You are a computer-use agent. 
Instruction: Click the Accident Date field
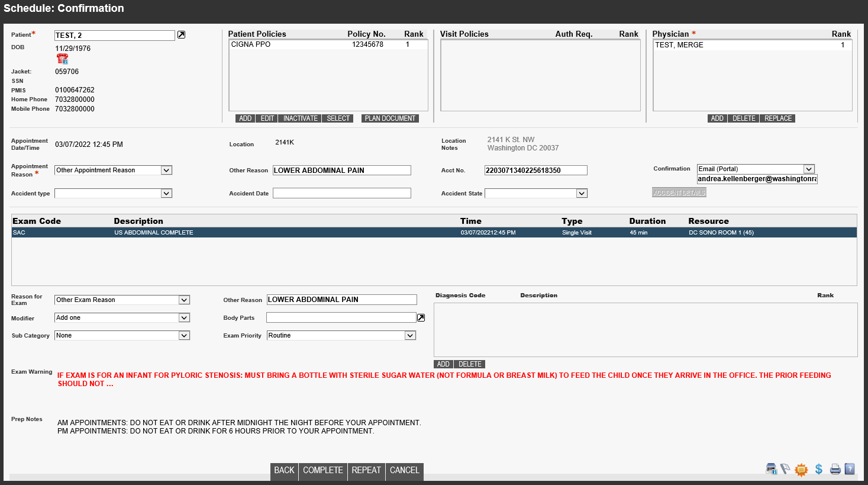pyautogui.click(x=341, y=193)
